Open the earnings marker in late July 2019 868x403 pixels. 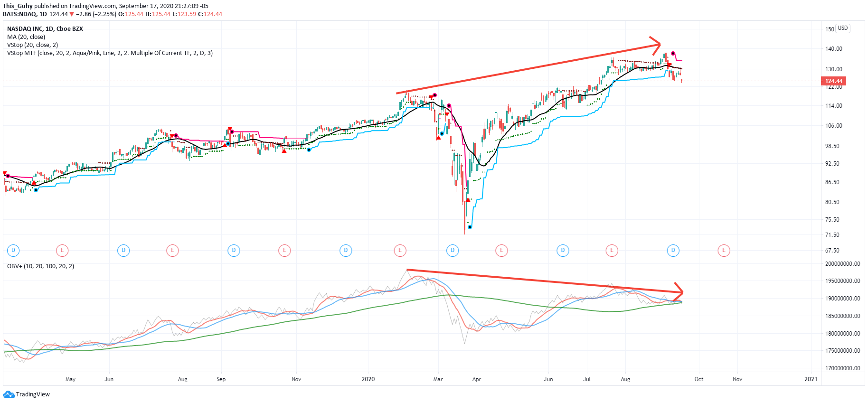[x=172, y=250]
